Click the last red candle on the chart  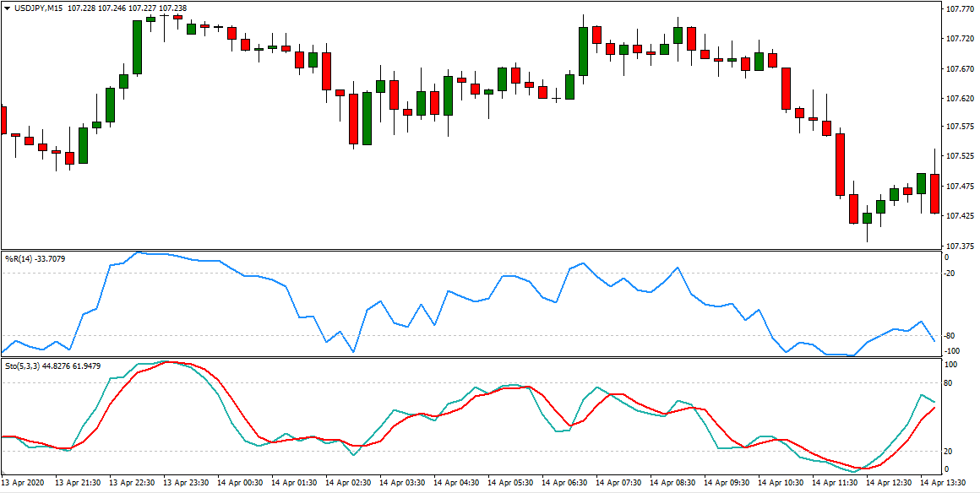coord(934,193)
